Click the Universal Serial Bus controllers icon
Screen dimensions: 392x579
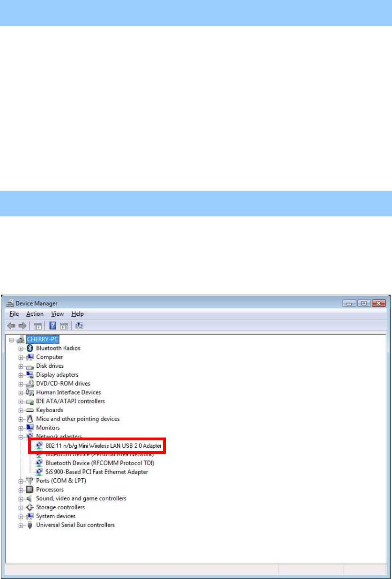pyautogui.click(x=30, y=525)
